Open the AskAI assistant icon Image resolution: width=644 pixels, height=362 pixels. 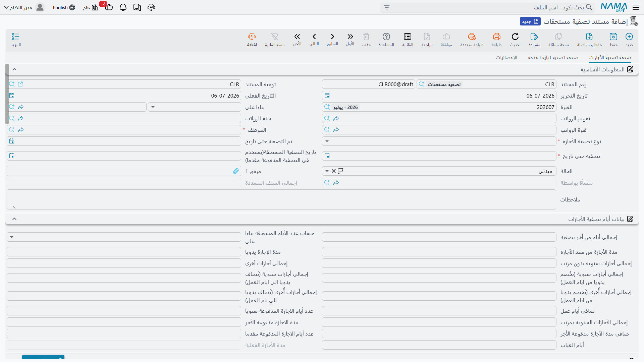(252, 37)
